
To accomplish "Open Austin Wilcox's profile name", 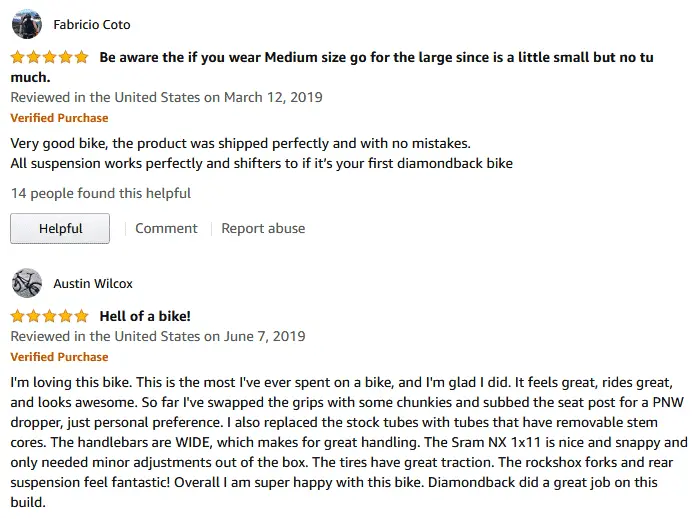I will 93,283.
